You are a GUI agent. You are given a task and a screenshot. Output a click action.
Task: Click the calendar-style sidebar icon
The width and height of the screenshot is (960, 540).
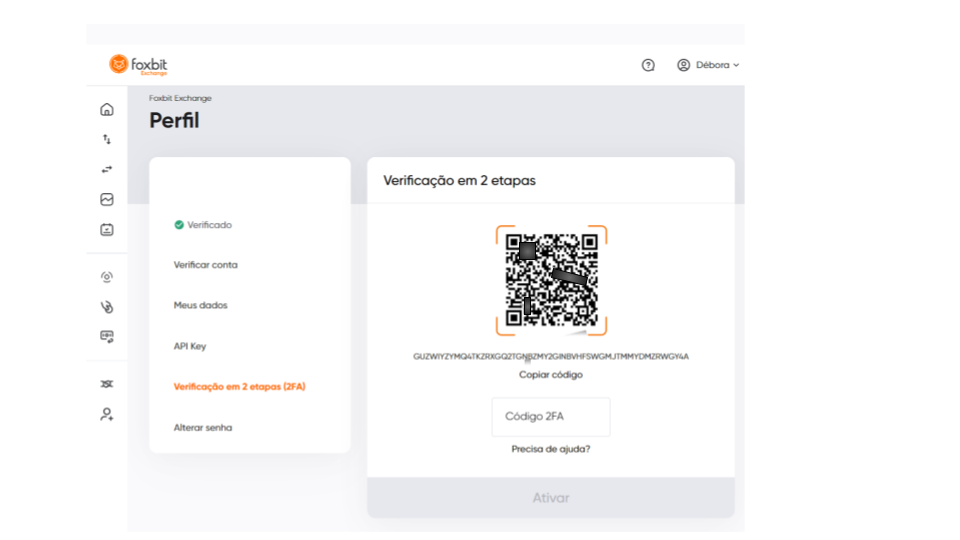pos(107,230)
